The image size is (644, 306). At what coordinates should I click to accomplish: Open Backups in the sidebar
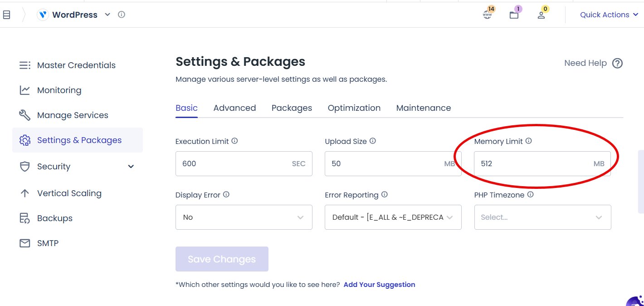(54, 218)
